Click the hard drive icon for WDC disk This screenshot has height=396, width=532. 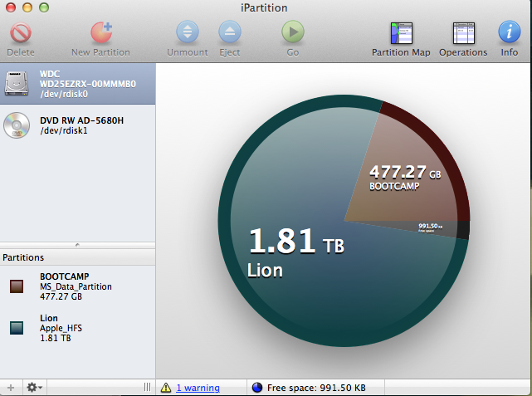pos(17,83)
